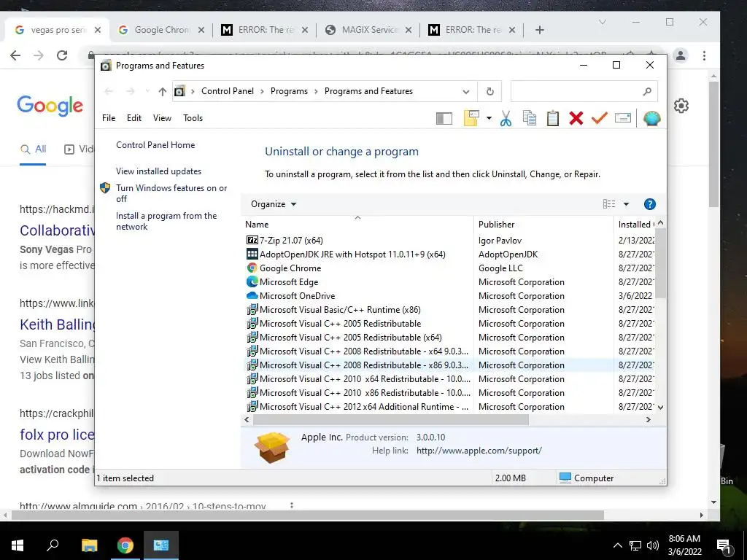This screenshot has height=560, width=747.
Task: Open the File menu
Action: [x=109, y=118]
